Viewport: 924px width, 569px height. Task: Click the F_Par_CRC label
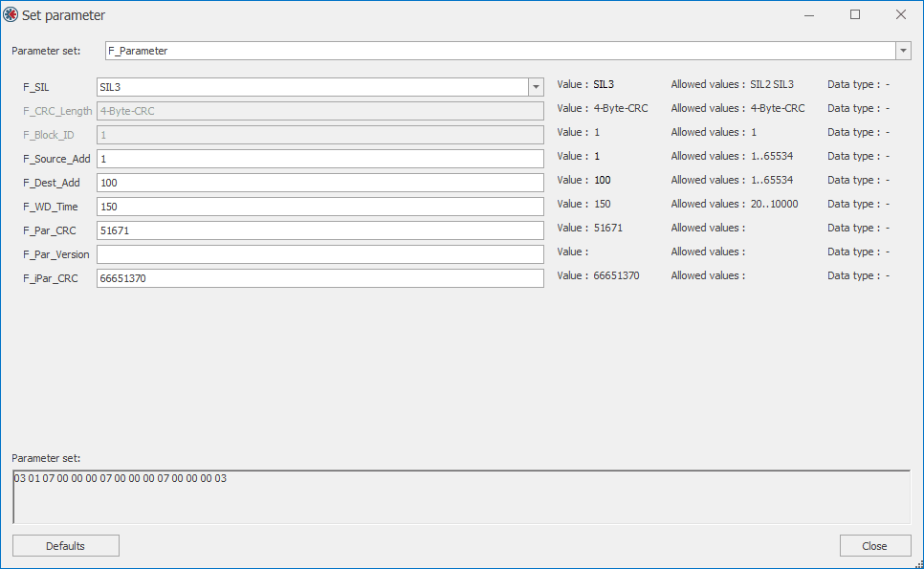pos(50,230)
